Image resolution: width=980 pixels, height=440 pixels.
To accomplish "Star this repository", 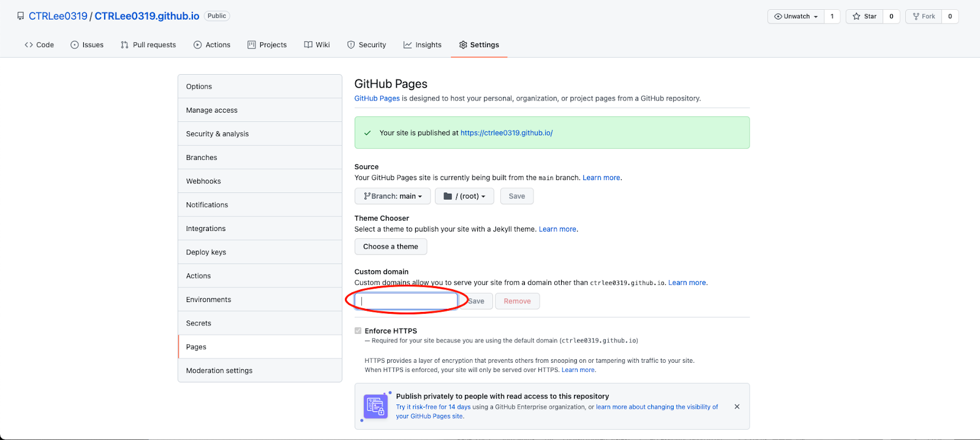I will click(x=864, y=17).
